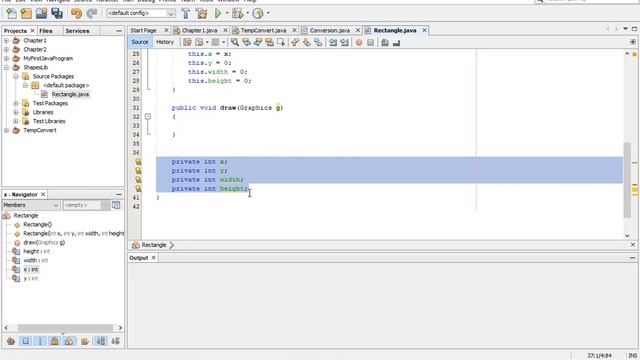Image resolution: width=640 pixels, height=360 pixels.
Task: Switch to the TempConvert.java tab
Action: pyautogui.click(x=263, y=30)
